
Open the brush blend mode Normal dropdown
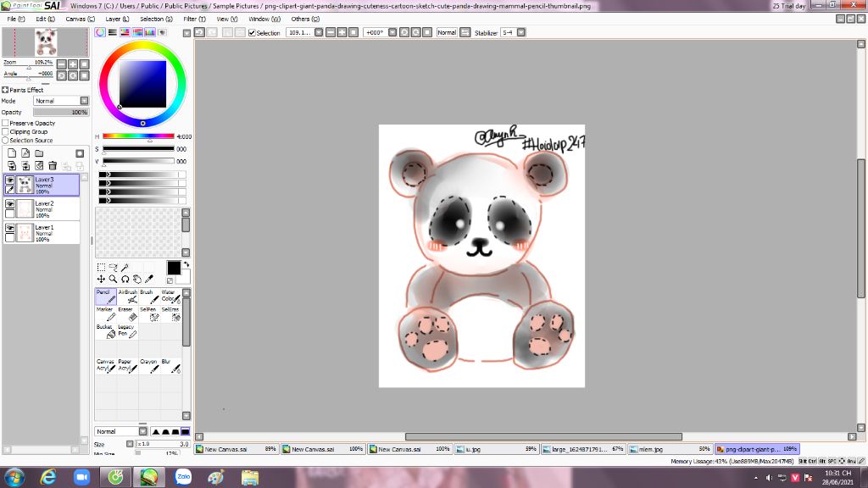tap(142, 431)
